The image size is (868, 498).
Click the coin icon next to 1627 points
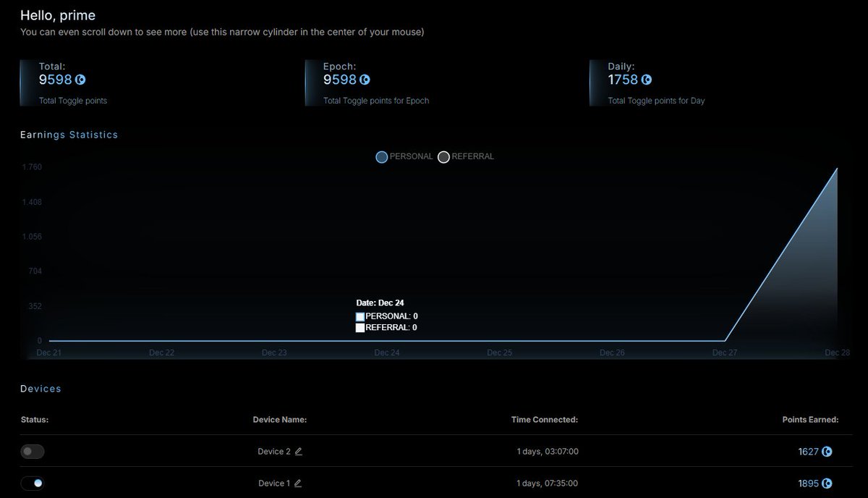coord(828,451)
